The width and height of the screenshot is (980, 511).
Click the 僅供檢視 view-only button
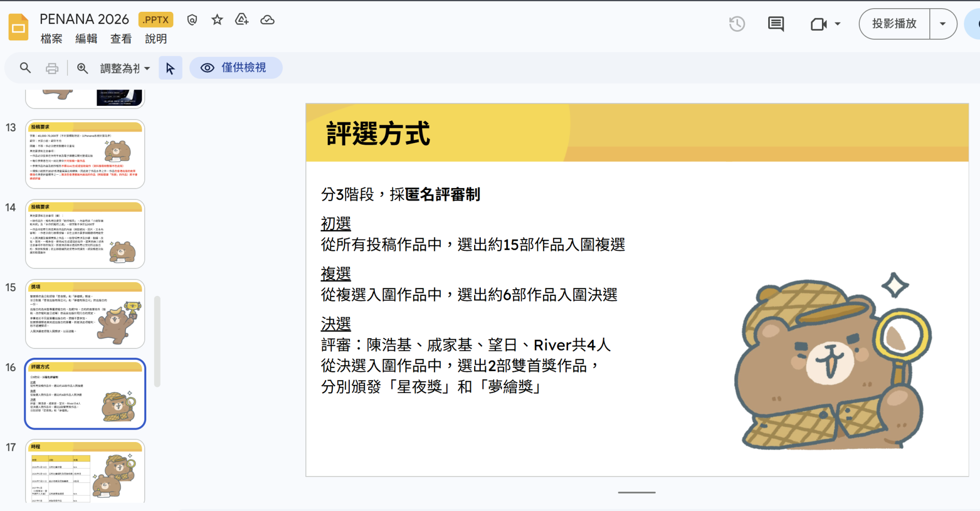click(236, 68)
